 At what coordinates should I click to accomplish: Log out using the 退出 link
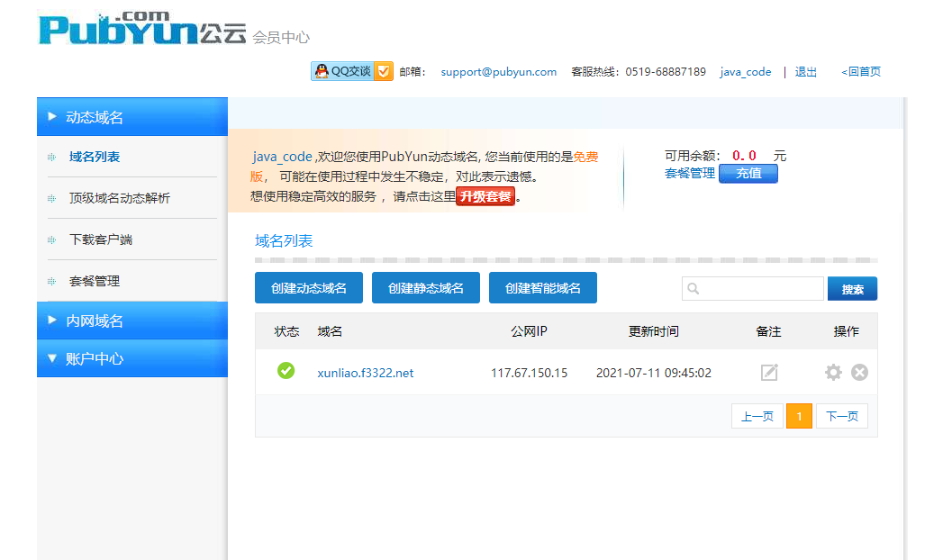coord(804,71)
